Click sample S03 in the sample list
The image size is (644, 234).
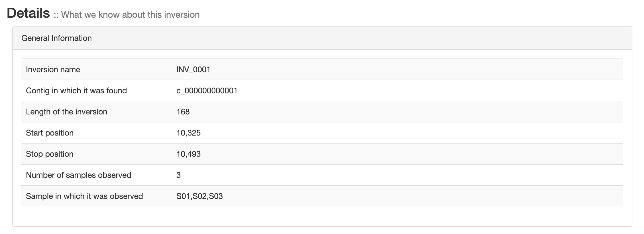[x=216, y=196]
